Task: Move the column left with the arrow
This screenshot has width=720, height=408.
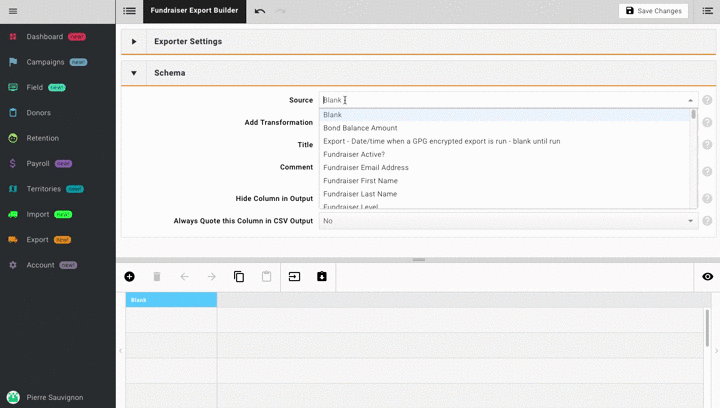Action: click(x=184, y=276)
